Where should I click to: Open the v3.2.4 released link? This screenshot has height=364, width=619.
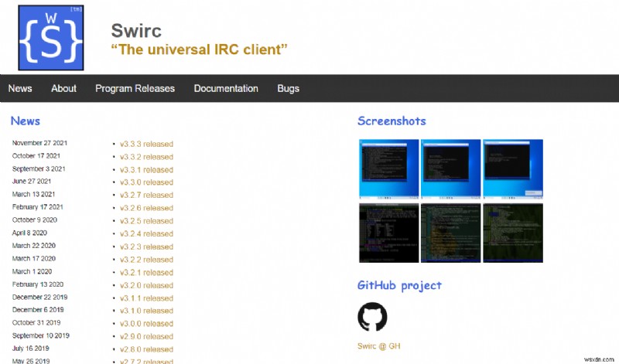[x=146, y=233]
